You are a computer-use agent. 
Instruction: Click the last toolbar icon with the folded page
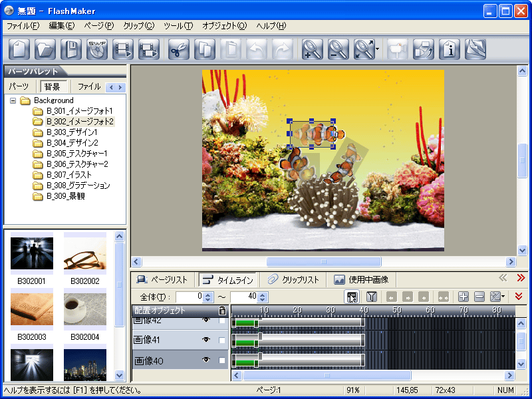tap(475, 49)
